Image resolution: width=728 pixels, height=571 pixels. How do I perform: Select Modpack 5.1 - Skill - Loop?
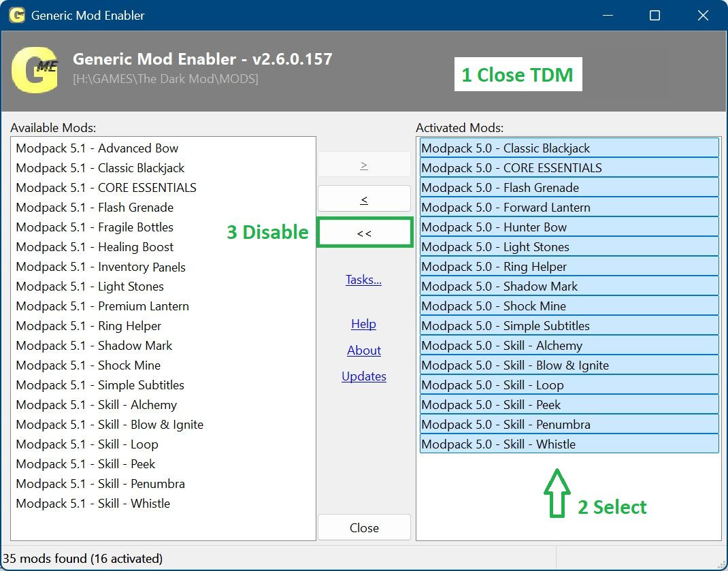pos(163,444)
